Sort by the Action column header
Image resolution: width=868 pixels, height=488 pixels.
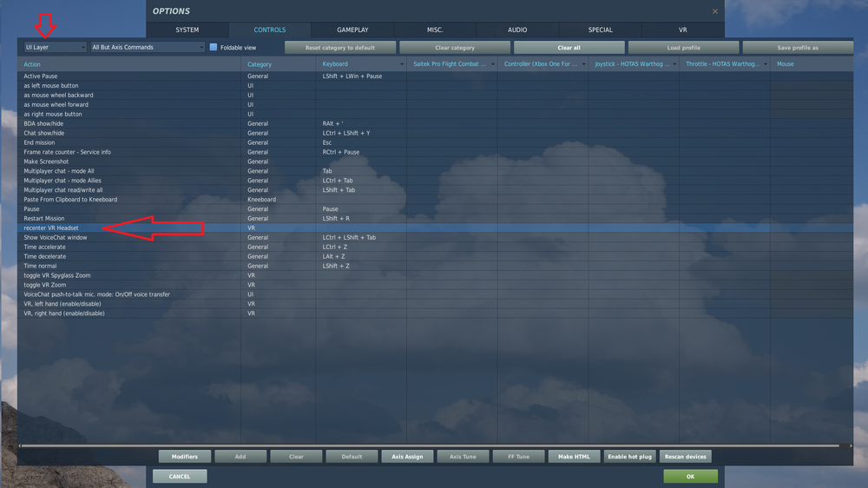129,64
